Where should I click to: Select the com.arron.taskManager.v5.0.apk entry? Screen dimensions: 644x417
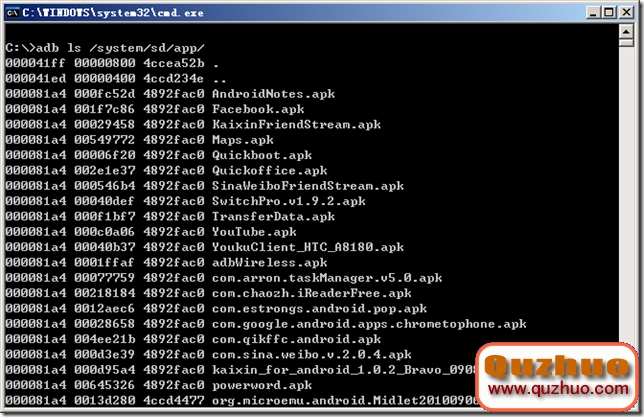[x=327, y=278]
